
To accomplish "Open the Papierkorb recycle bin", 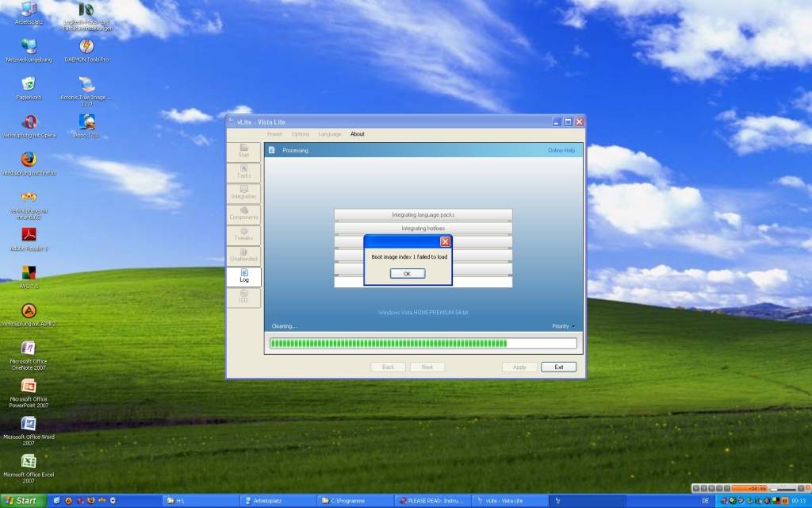I will click(29, 88).
